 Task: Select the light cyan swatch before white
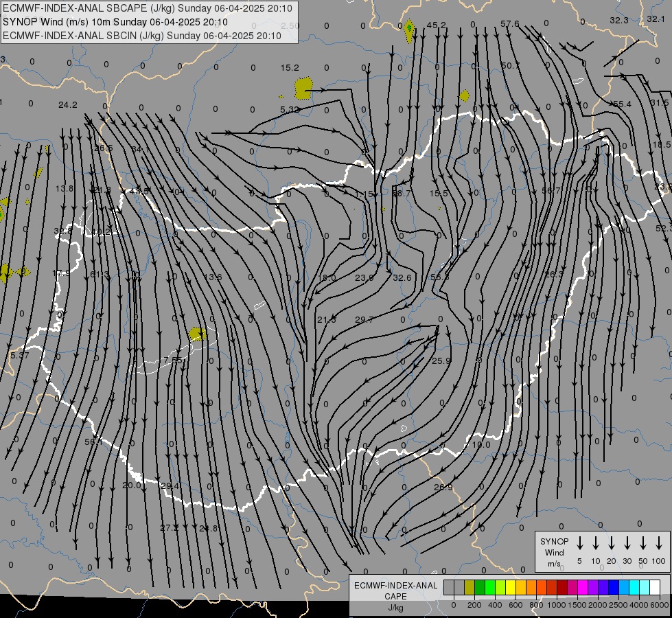tap(645, 588)
